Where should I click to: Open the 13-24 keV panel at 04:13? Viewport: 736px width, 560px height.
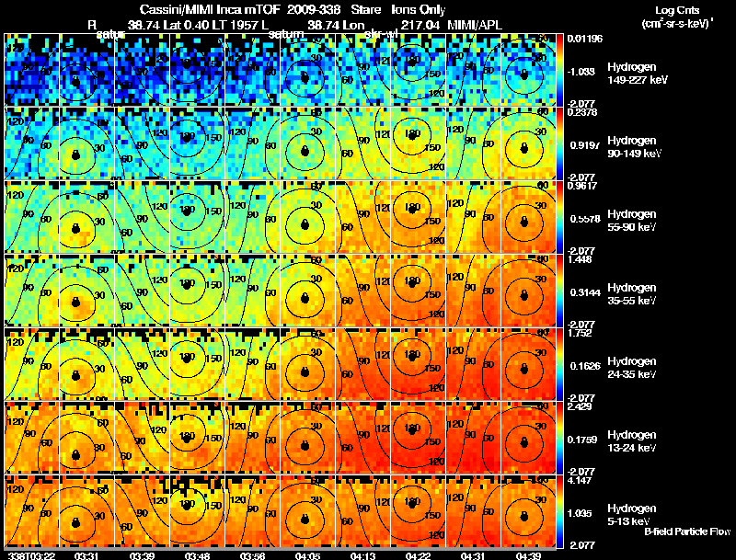click(362, 438)
